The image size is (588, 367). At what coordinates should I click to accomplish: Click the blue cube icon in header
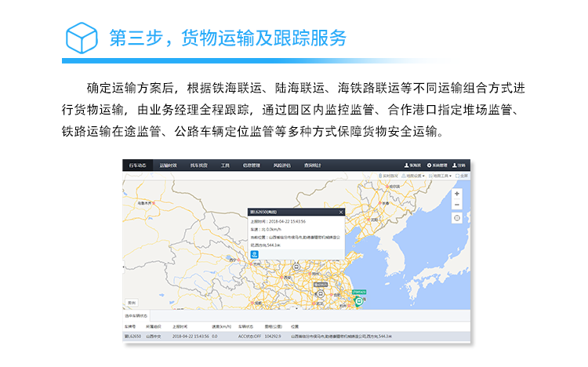[x=82, y=38]
